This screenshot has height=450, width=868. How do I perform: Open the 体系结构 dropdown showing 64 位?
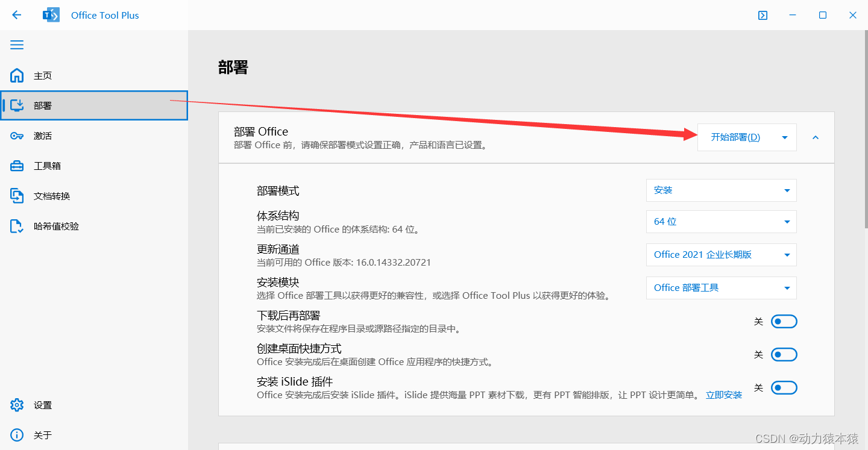tap(722, 222)
